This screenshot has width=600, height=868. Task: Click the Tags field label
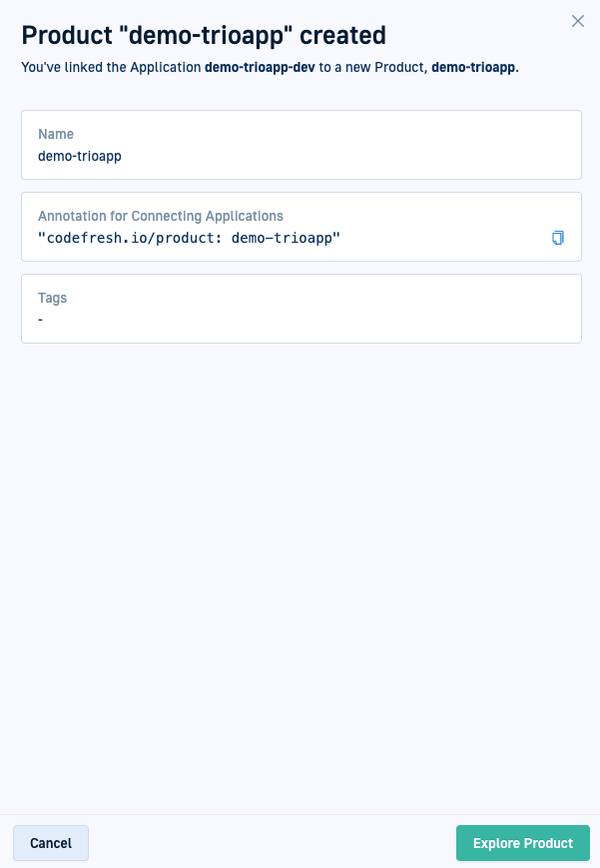(53, 298)
